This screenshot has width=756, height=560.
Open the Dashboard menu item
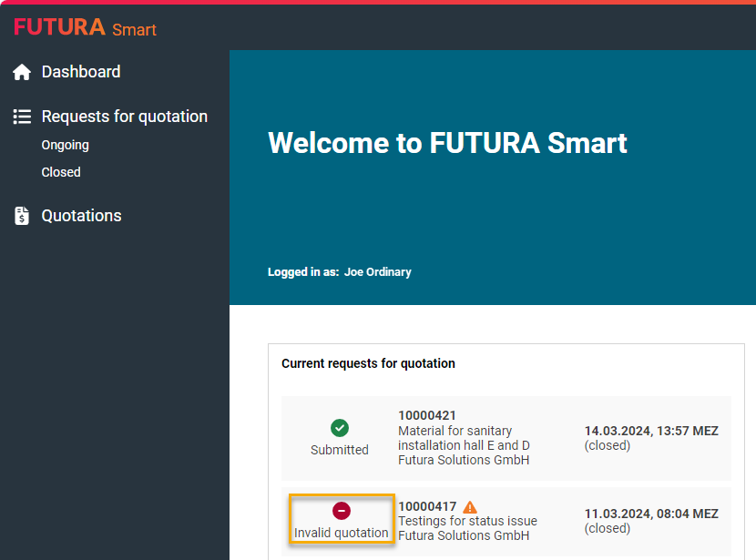[80, 72]
